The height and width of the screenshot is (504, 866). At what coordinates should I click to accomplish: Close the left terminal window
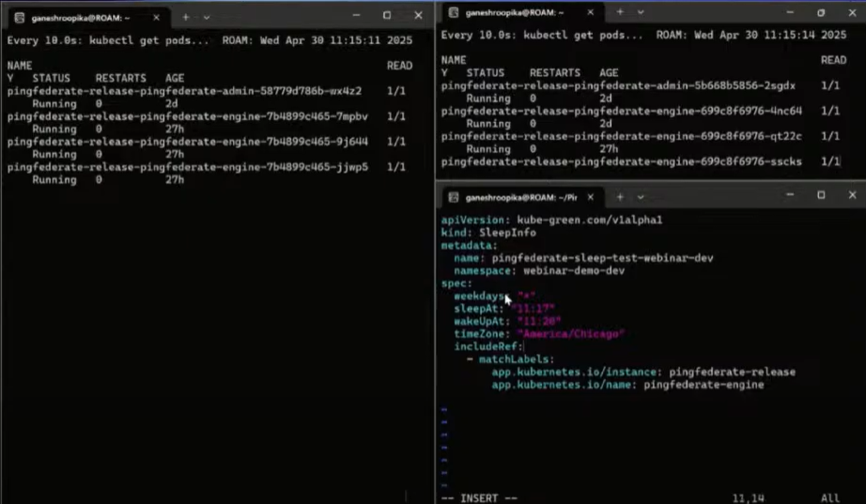(418, 16)
